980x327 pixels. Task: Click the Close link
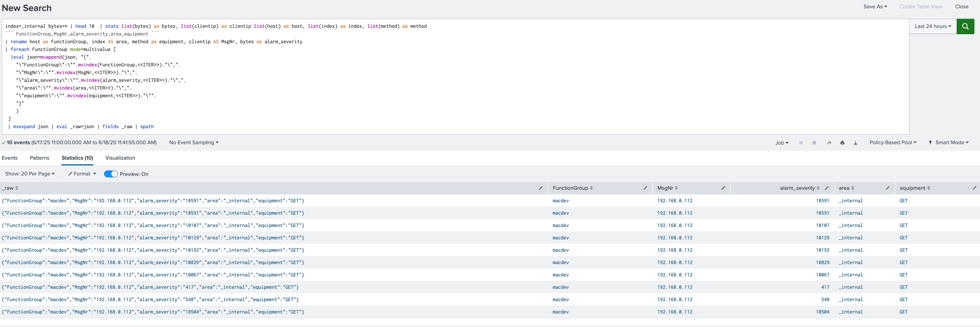[x=961, y=7]
